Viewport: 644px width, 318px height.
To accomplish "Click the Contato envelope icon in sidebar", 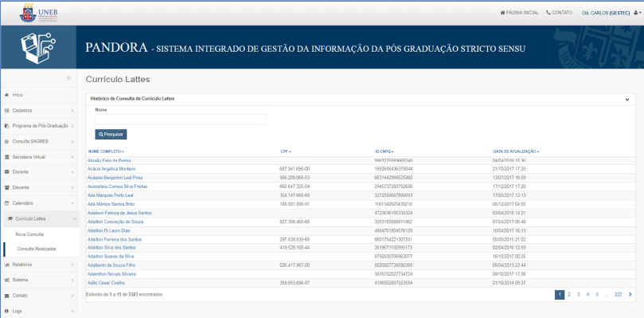I will coord(6,296).
